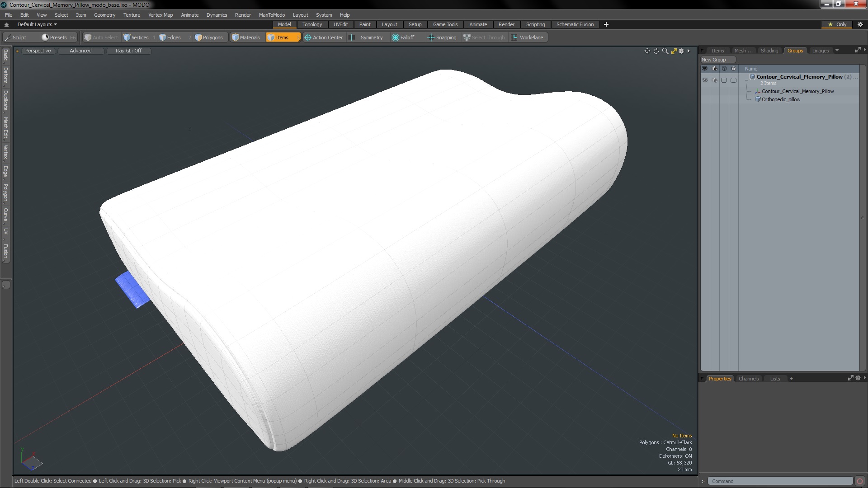Add a new layout tab with plus
The image size is (868, 488).
606,24
